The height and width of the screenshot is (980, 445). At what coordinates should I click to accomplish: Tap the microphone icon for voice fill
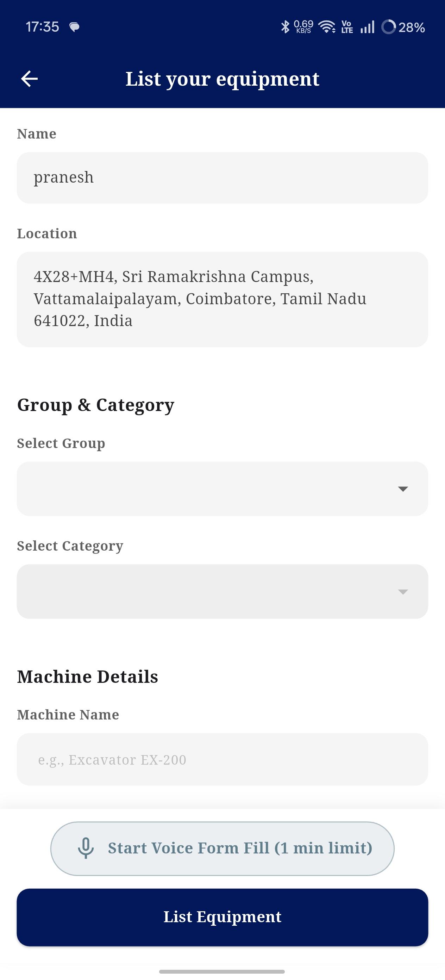click(86, 848)
